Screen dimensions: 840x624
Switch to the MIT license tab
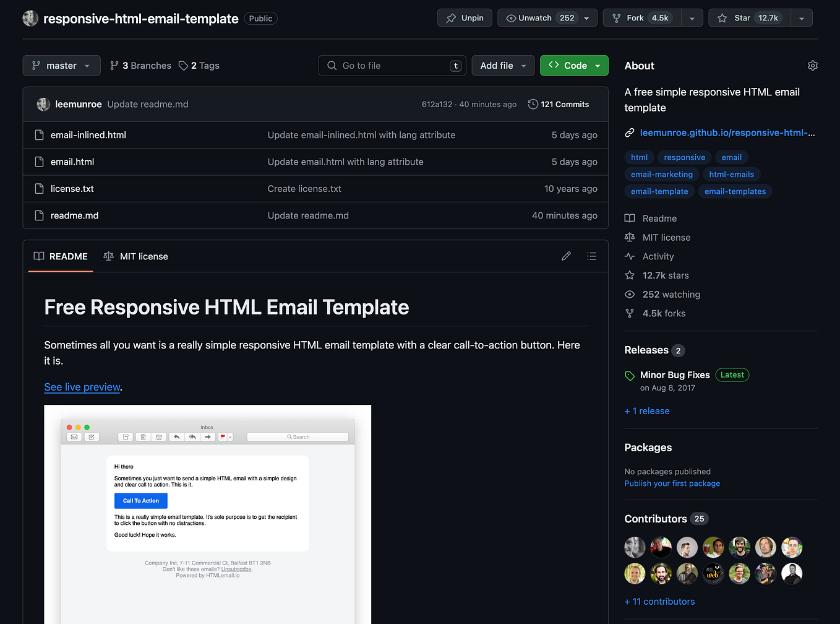click(x=135, y=256)
